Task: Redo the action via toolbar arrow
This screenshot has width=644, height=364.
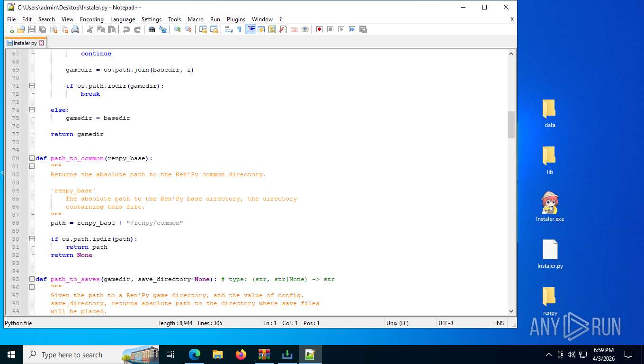Action: pos(137,29)
